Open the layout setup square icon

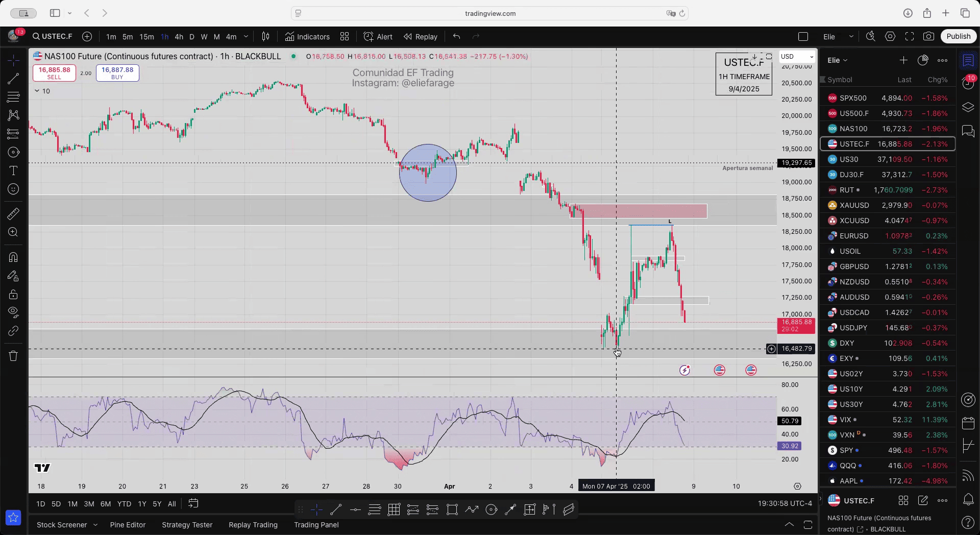click(x=803, y=37)
